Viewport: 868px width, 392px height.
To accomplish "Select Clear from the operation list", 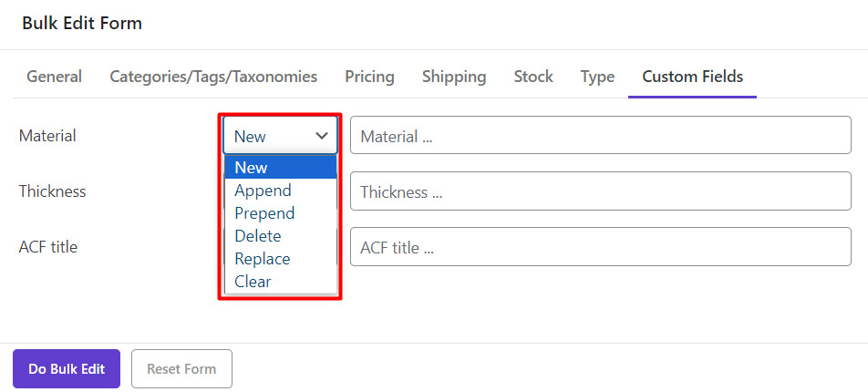I will pos(280,282).
